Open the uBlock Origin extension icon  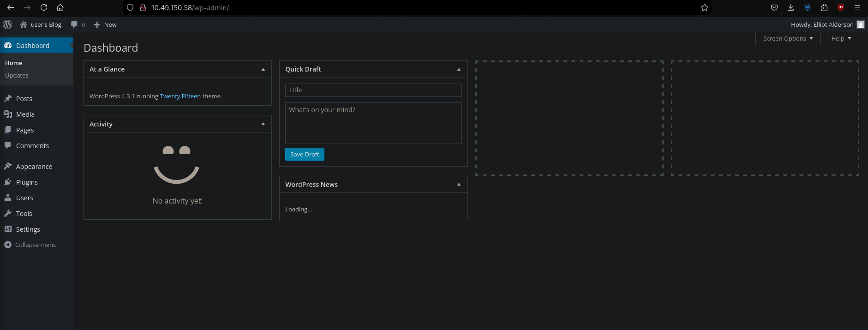[840, 7]
